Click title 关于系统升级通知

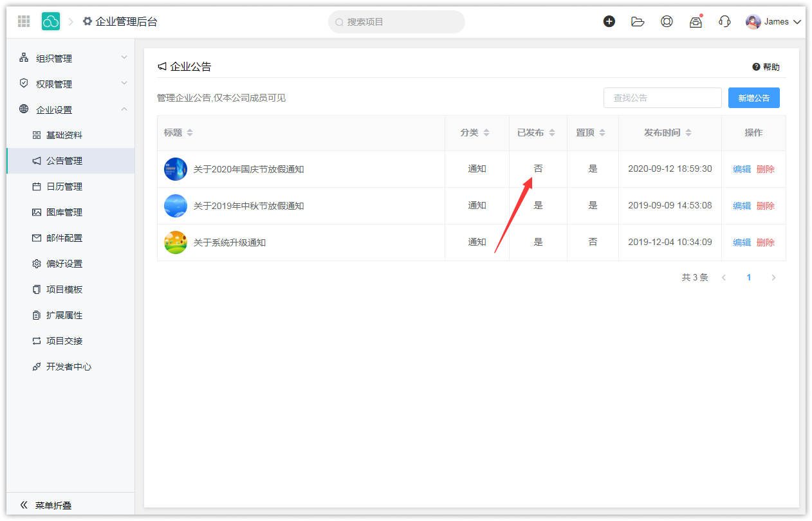click(230, 242)
